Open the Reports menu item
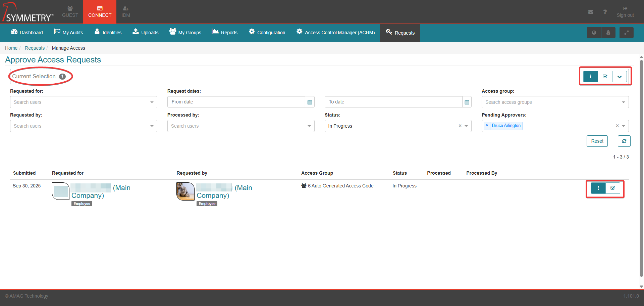 [x=225, y=33]
